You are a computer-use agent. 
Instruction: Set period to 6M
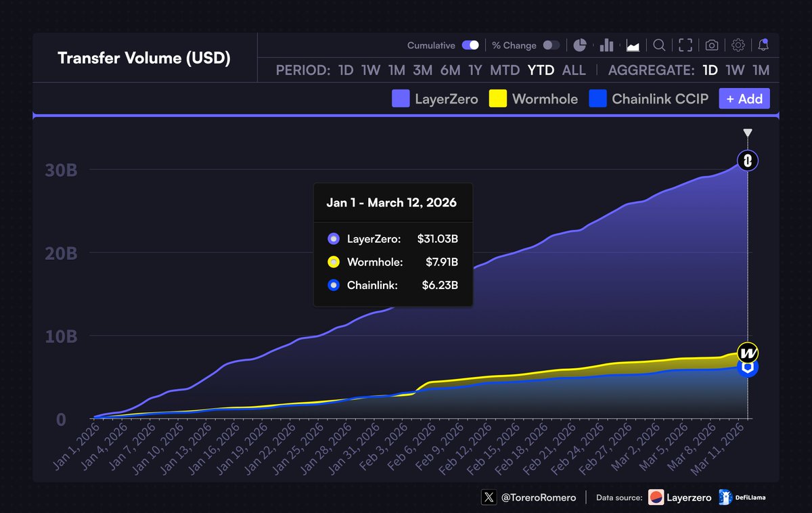pos(450,70)
